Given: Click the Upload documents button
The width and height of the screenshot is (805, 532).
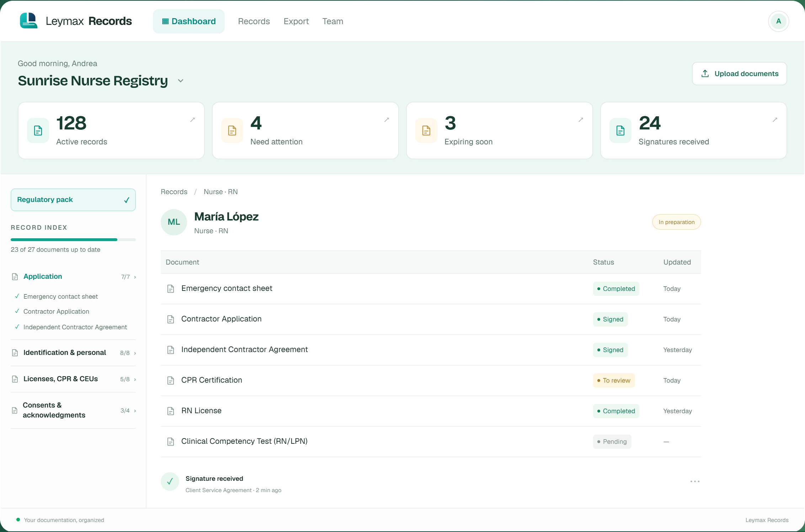Looking at the screenshot, I should click(x=740, y=74).
